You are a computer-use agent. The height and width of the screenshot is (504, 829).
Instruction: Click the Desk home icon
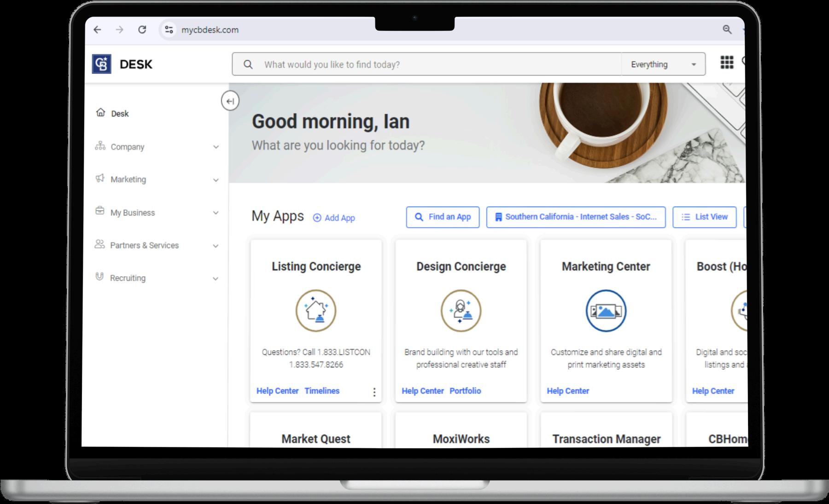click(100, 113)
